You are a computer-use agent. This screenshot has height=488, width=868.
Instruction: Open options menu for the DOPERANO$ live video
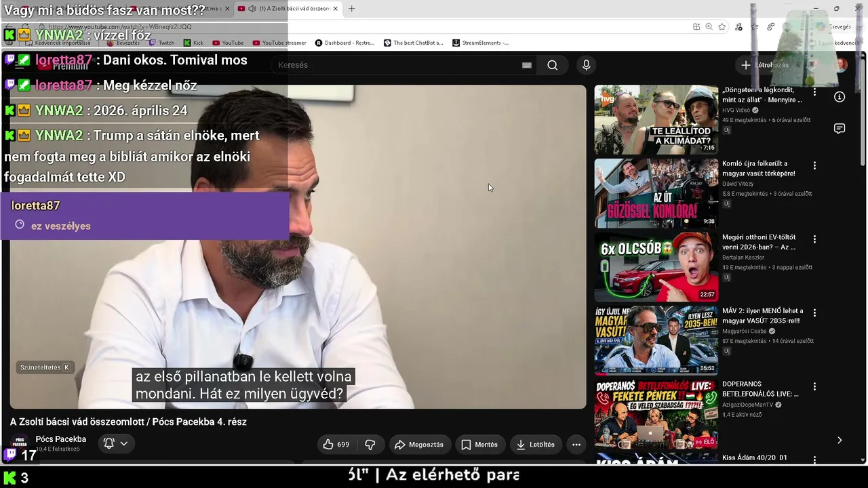coord(814,386)
